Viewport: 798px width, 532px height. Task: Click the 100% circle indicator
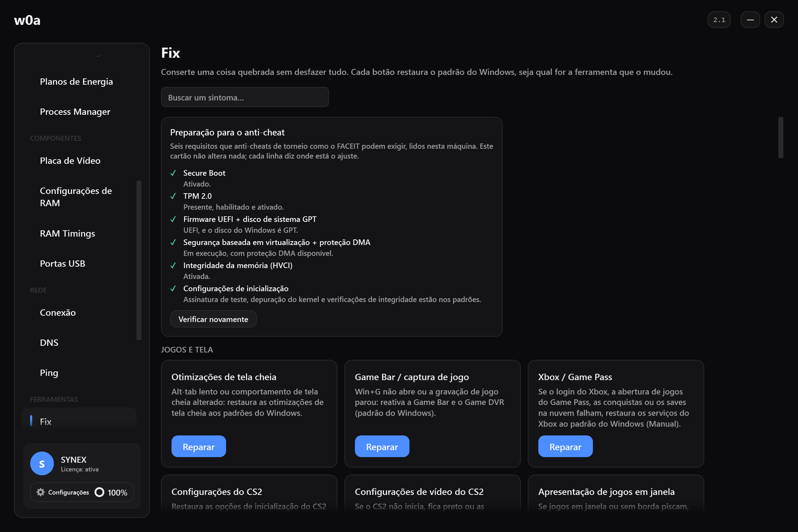[x=99, y=492]
